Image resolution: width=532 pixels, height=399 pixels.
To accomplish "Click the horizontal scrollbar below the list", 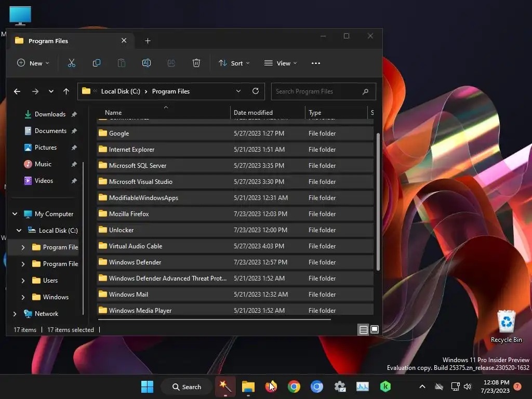I will pos(214,320).
